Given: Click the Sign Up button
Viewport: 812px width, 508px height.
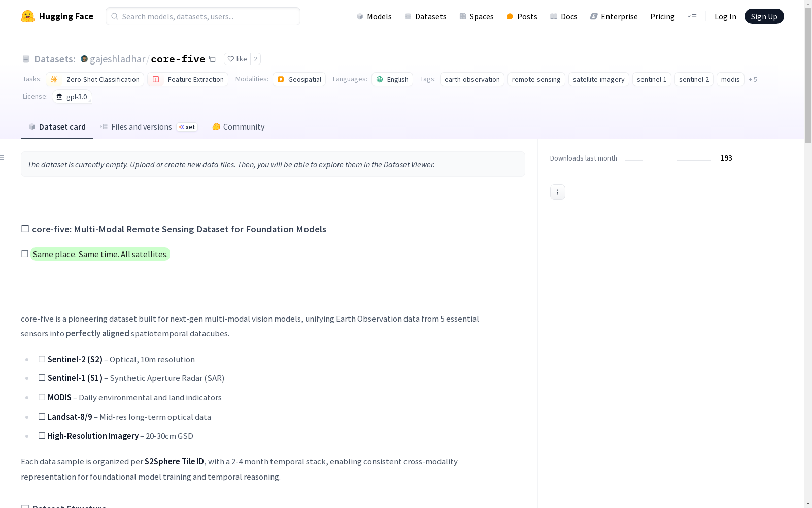Looking at the screenshot, I should click(x=764, y=16).
